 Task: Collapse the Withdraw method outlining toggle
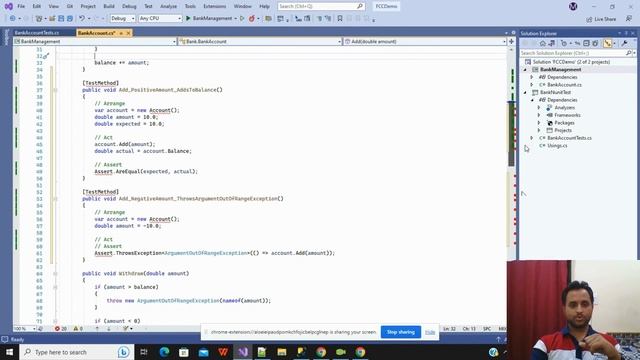(55, 273)
